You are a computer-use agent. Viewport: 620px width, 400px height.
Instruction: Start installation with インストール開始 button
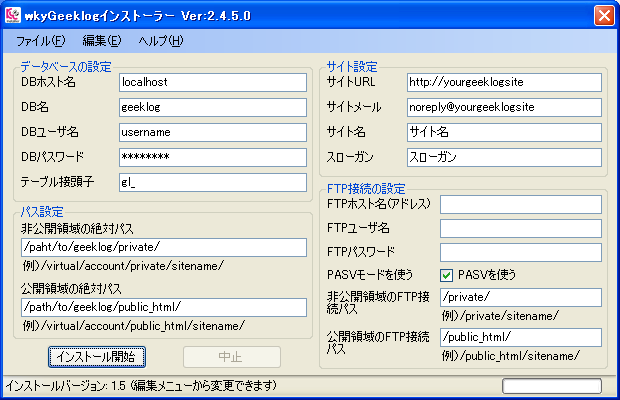click(97, 357)
